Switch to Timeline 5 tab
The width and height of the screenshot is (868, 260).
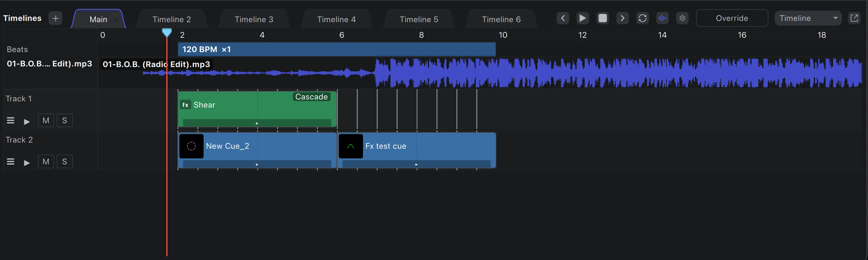[x=419, y=19]
